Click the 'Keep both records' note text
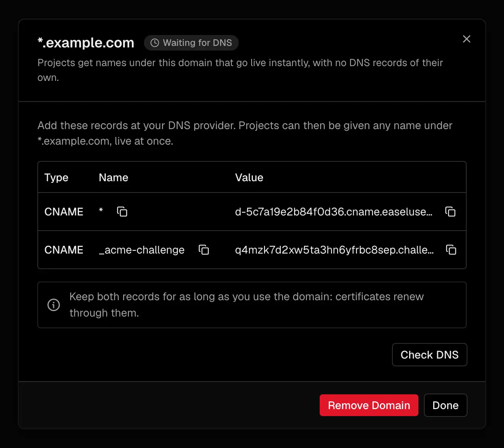This screenshot has height=448, width=504. 247,305
